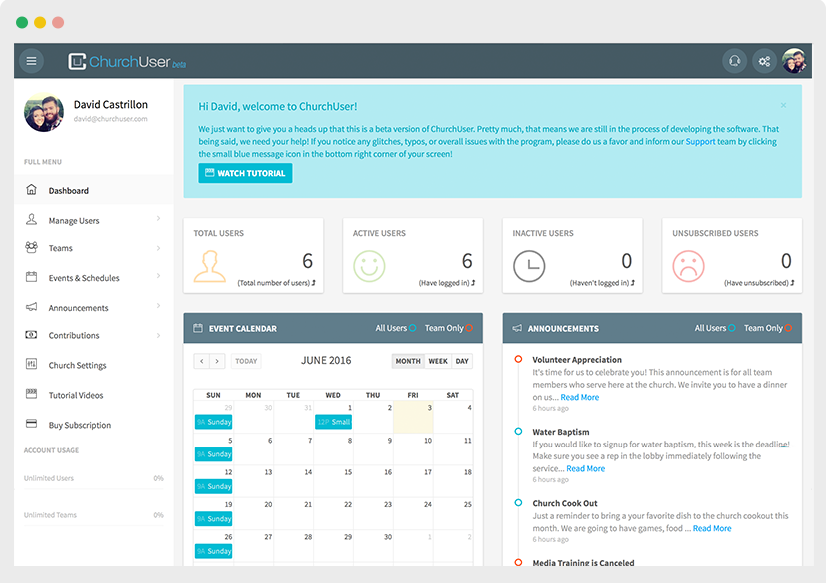
Task: Read More on Church Cook Out announcement
Action: pos(712,528)
